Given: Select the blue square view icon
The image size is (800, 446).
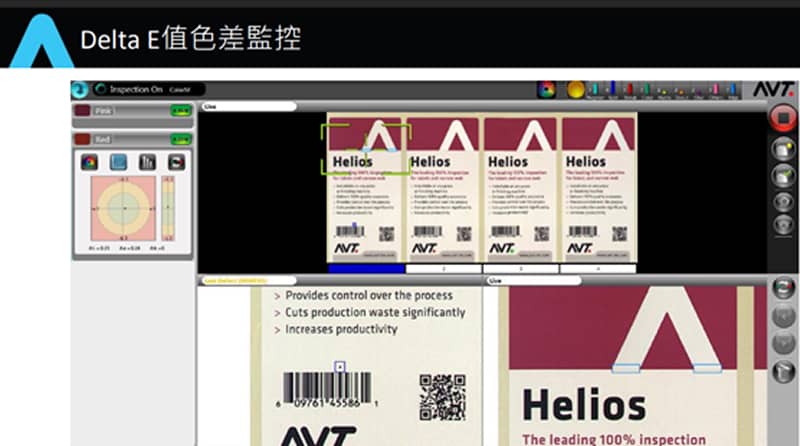Looking at the screenshot, I should [118, 161].
